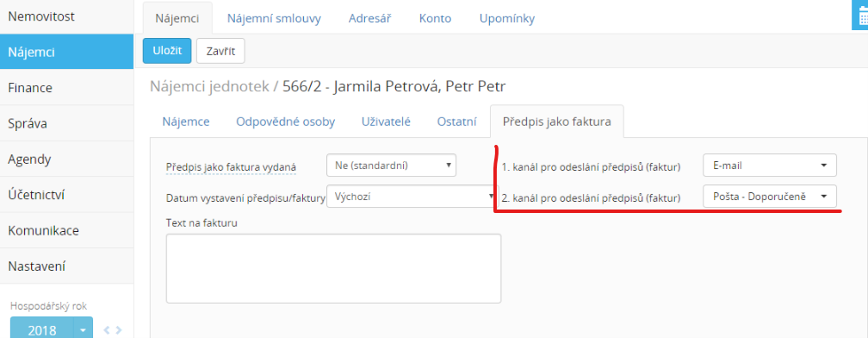Select the Předpis jako faktura sub-tab
The height and width of the screenshot is (338, 868).
(x=557, y=122)
